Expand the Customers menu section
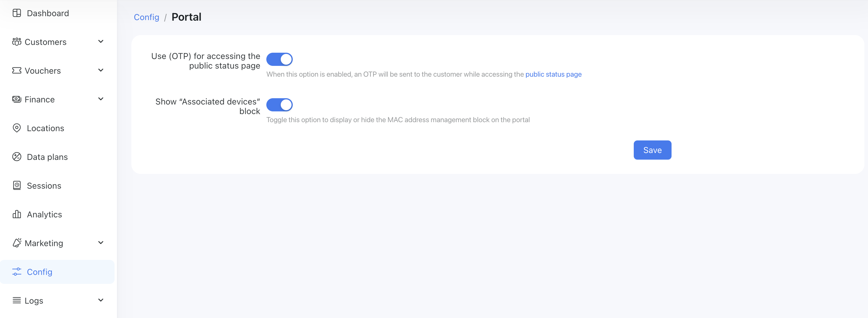This screenshot has height=318, width=868. 100,42
